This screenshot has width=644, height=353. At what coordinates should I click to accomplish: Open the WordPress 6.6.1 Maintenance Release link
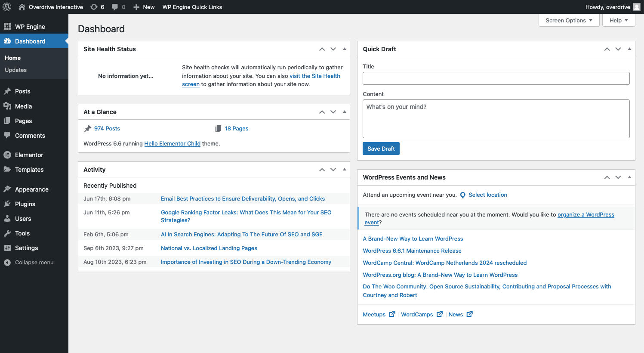tap(412, 251)
